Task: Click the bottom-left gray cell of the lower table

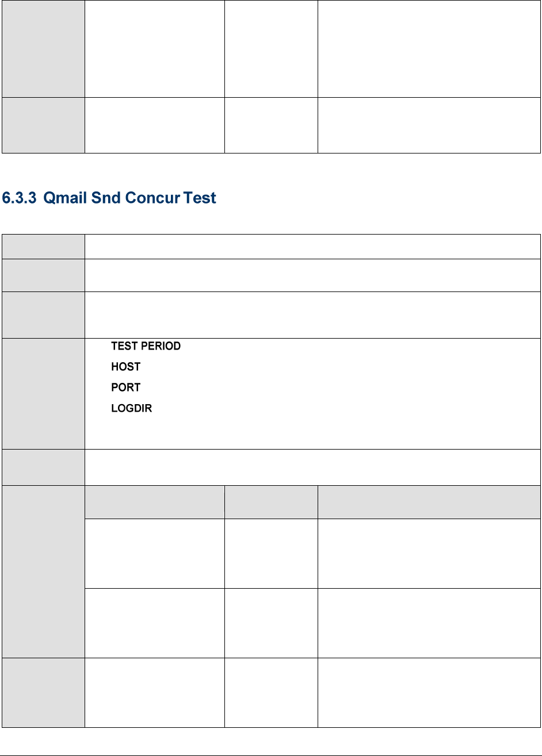Action: [x=43, y=693]
